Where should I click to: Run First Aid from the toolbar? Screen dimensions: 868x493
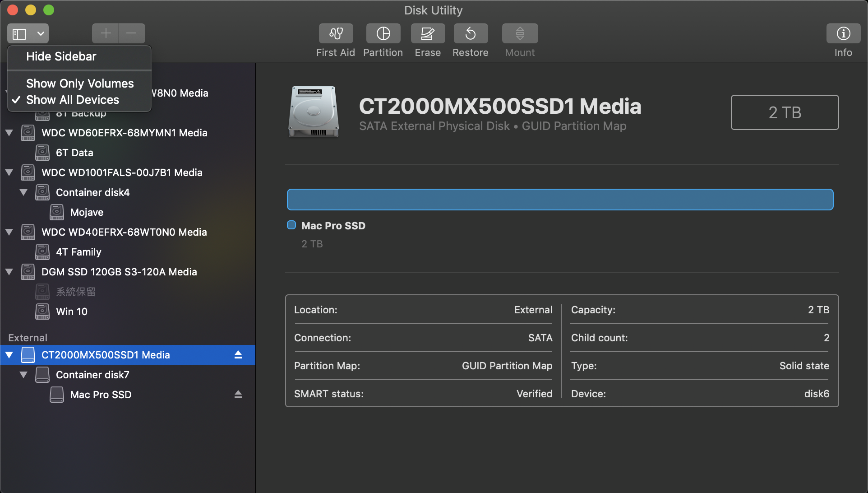click(x=336, y=33)
